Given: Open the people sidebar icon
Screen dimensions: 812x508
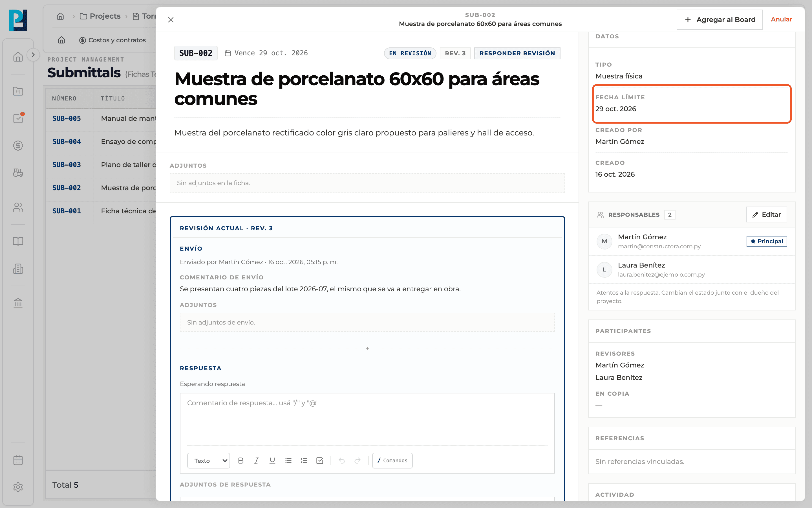Looking at the screenshot, I should point(18,207).
